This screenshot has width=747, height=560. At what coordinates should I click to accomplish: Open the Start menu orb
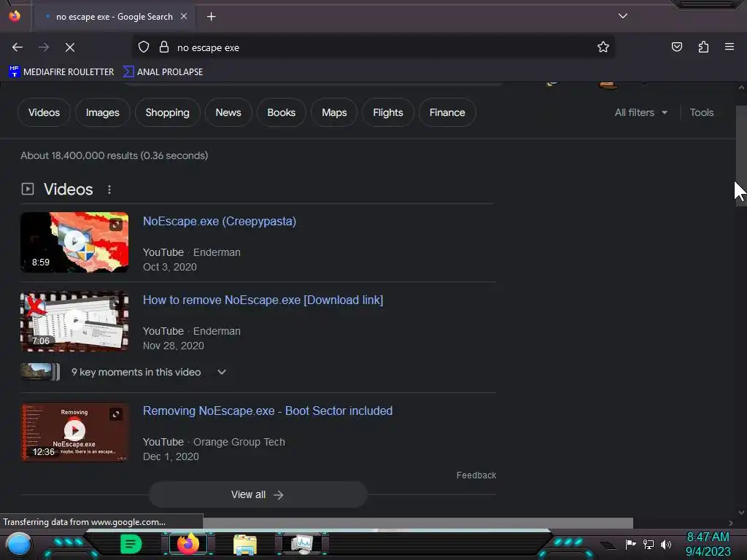pos(19,544)
